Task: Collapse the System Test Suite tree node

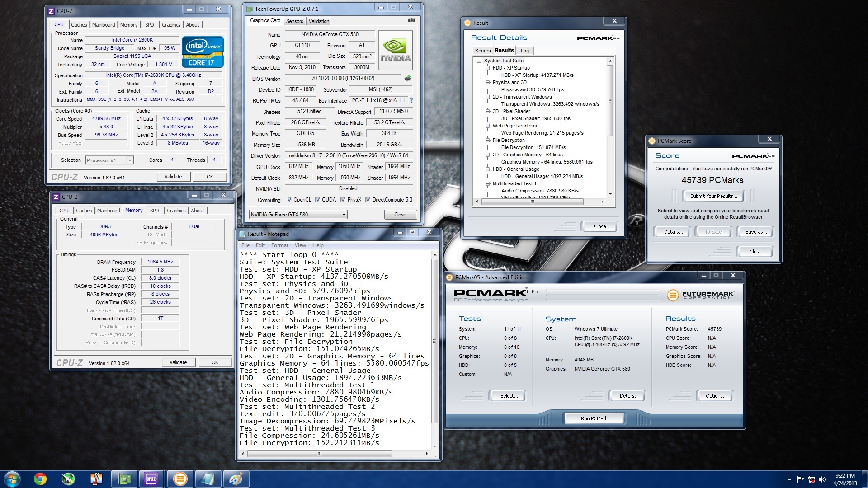Action: pyautogui.click(x=479, y=61)
